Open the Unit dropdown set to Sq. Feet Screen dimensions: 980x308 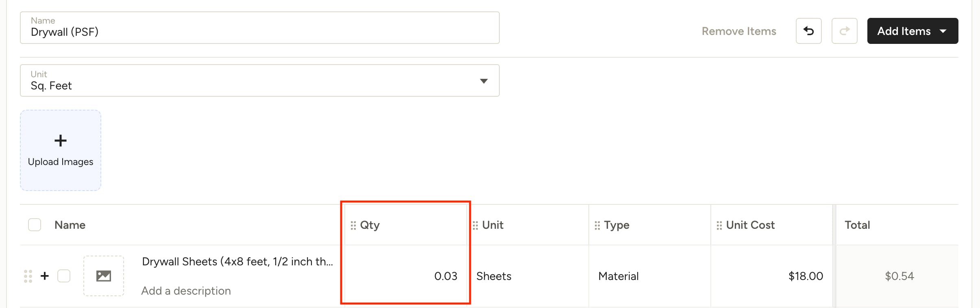click(259, 80)
